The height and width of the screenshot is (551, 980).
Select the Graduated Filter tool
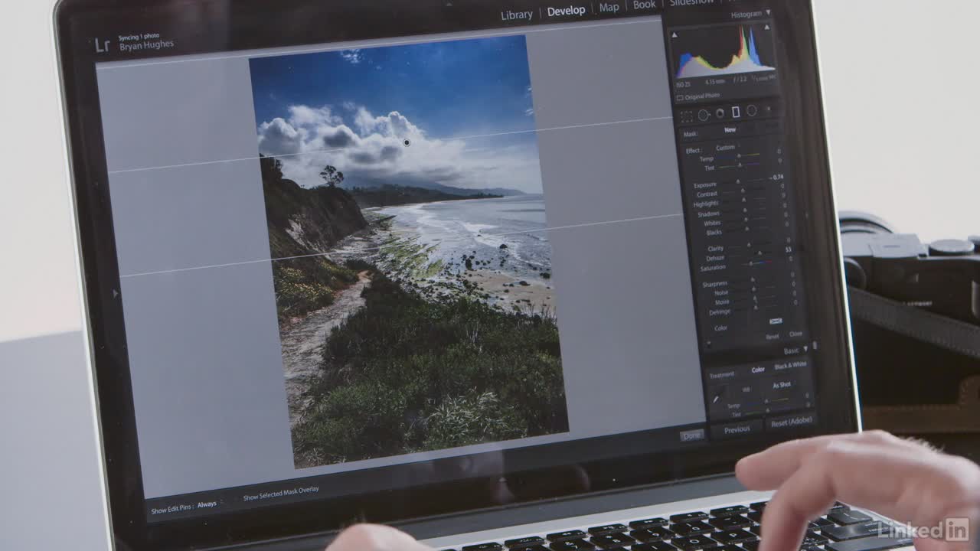click(736, 112)
